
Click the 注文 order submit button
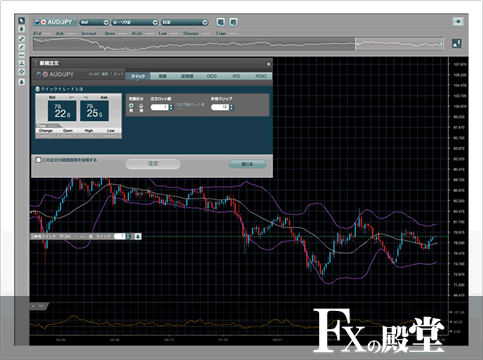click(x=153, y=164)
